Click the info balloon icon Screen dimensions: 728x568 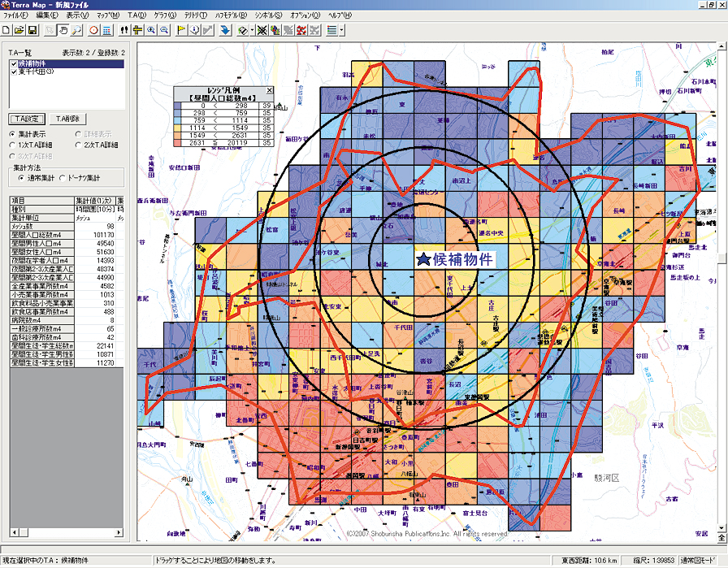tap(195, 31)
